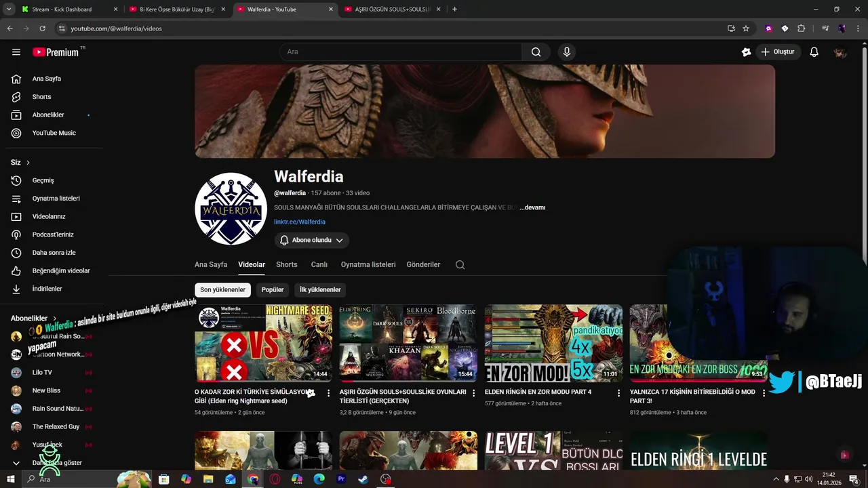Image resolution: width=868 pixels, height=488 pixels.
Task: Start voice search with the microphone
Action: [567, 52]
